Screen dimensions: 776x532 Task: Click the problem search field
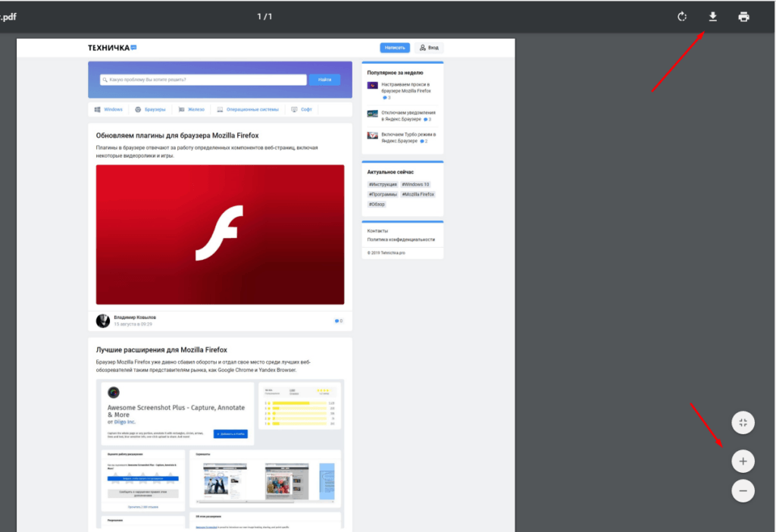[x=203, y=80]
